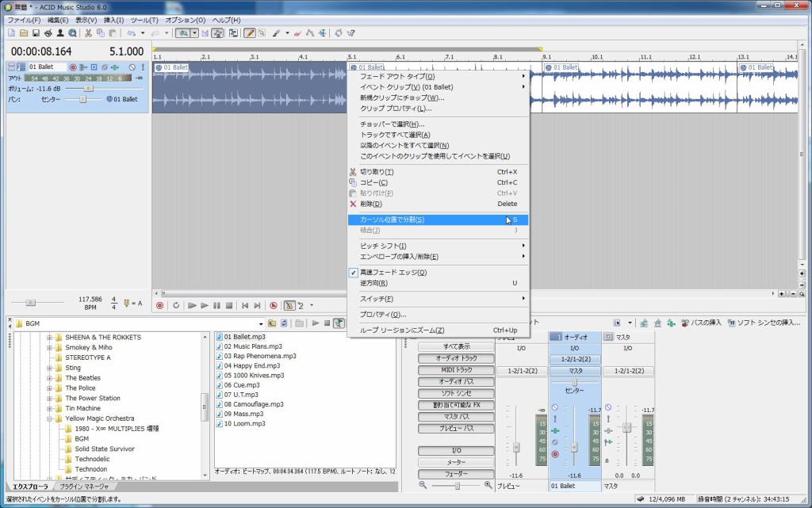Go to the start of the project

pos(245,306)
